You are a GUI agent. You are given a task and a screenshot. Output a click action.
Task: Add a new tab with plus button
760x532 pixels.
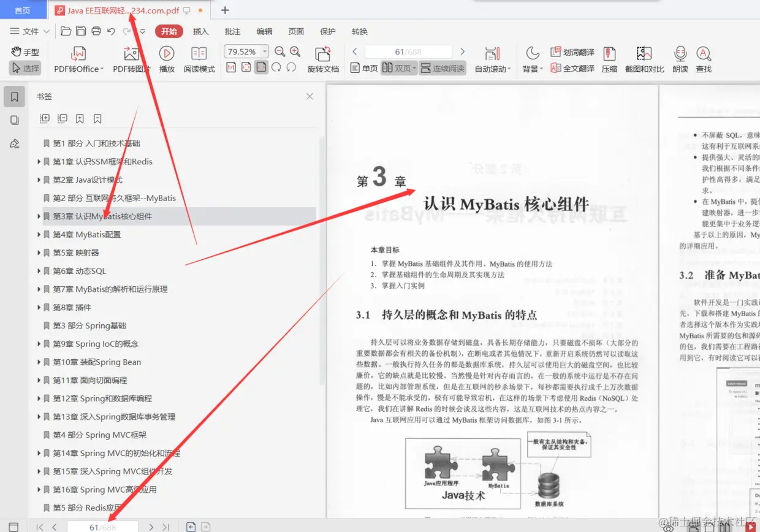click(x=225, y=10)
